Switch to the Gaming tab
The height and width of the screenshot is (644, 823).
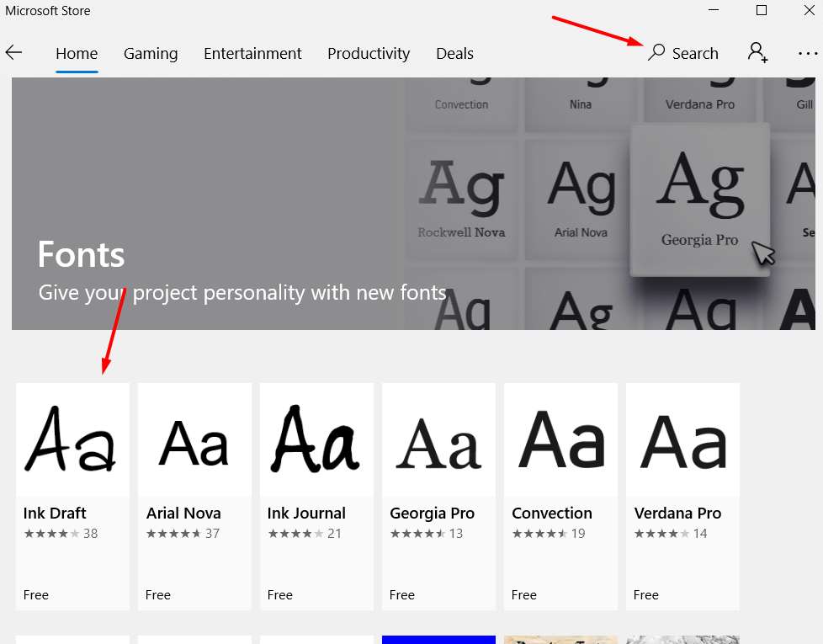point(151,53)
